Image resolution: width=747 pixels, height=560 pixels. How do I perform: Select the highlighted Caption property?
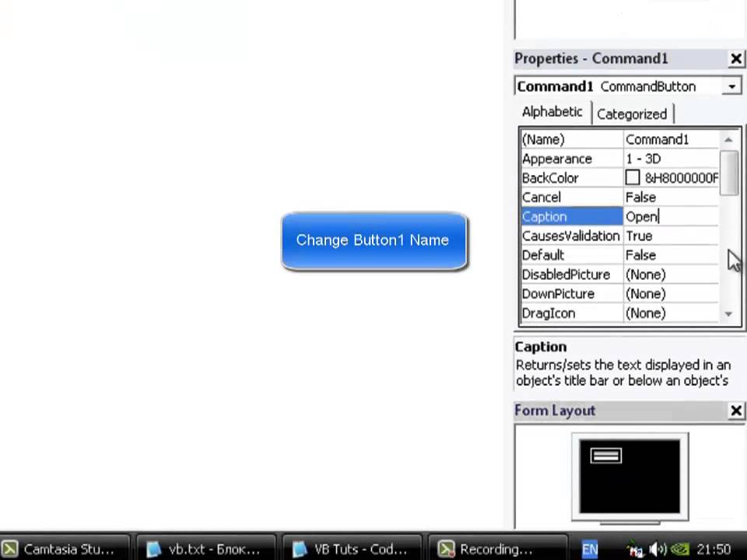[572, 217]
